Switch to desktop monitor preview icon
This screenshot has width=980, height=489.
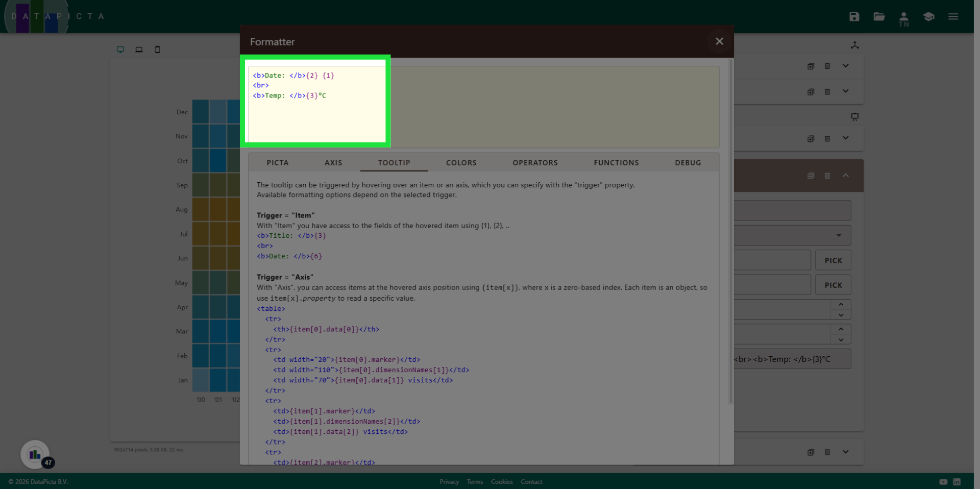(x=120, y=50)
